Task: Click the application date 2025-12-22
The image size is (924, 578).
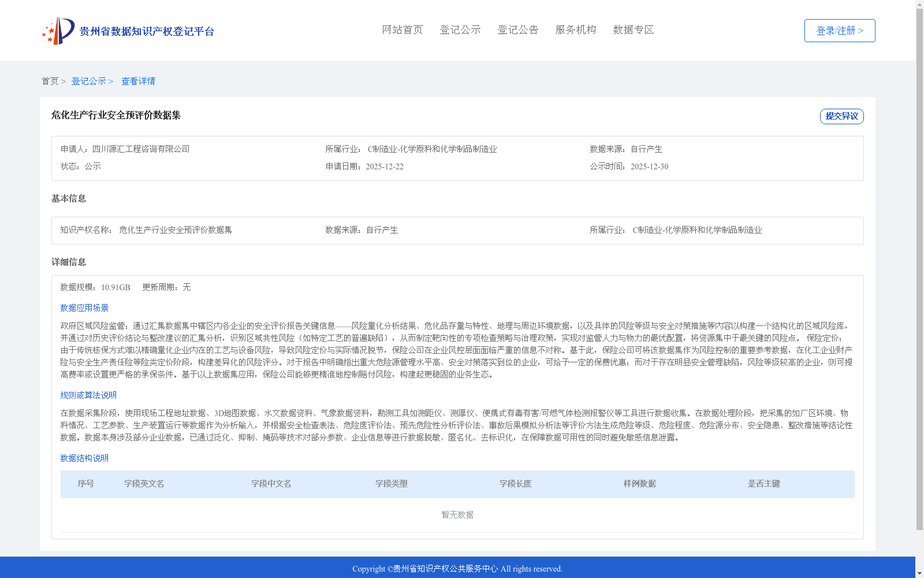Action: 385,166
